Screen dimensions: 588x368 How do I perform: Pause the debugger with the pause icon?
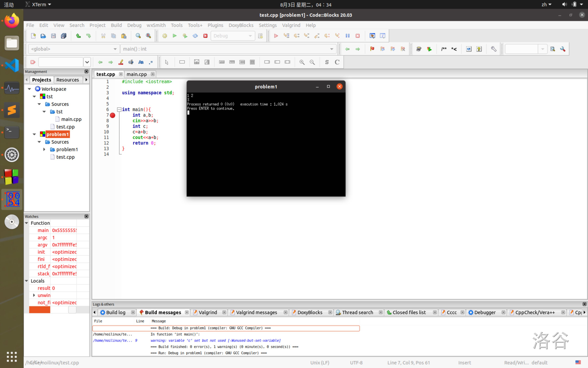[x=347, y=36]
